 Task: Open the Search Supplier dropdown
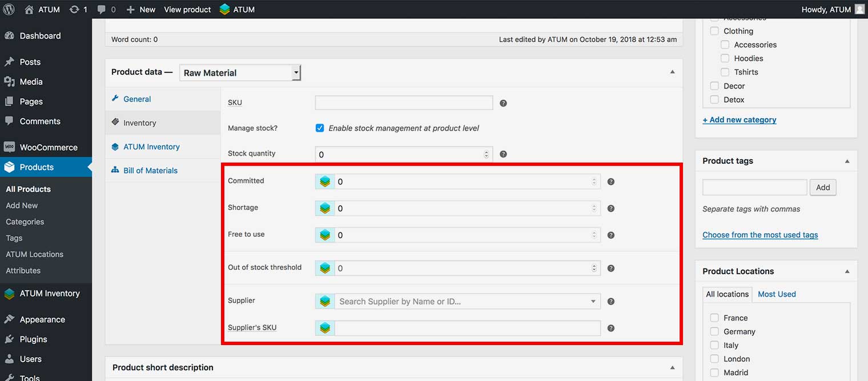click(467, 301)
